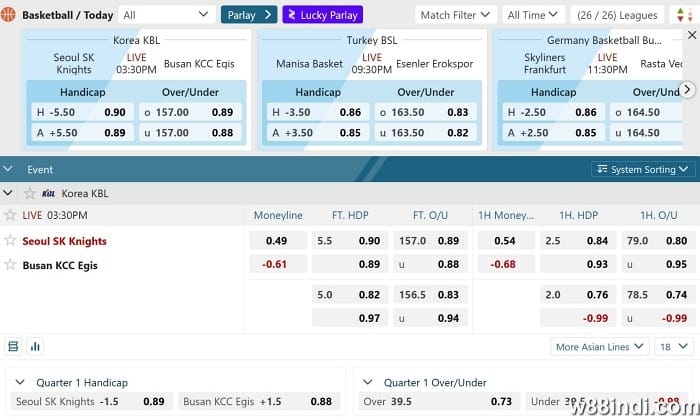The width and height of the screenshot is (700, 419).
Task: Open the Match Filter dropdown
Action: 453,15
